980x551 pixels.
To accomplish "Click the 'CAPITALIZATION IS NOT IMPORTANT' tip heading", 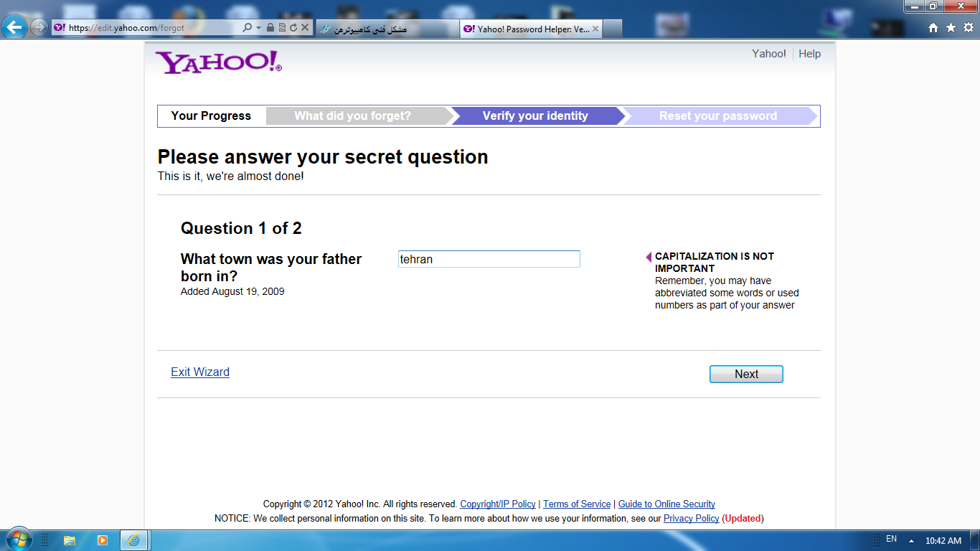I will point(715,262).
